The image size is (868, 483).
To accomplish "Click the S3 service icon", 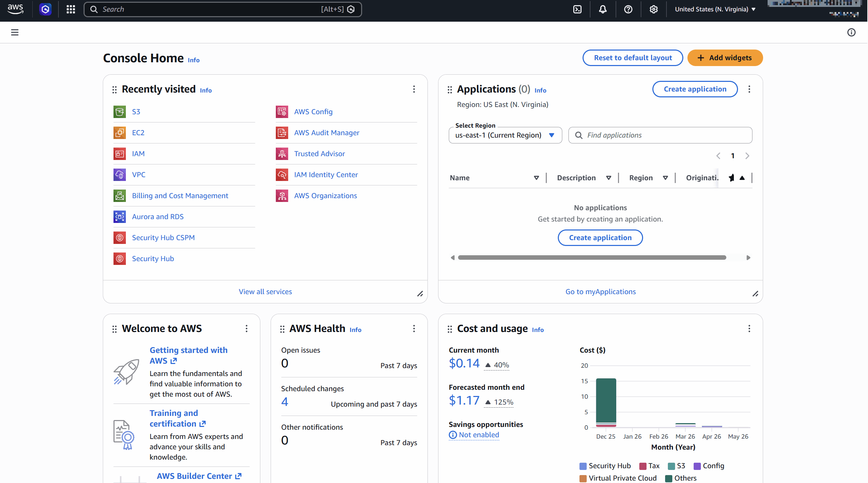I will [120, 112].
